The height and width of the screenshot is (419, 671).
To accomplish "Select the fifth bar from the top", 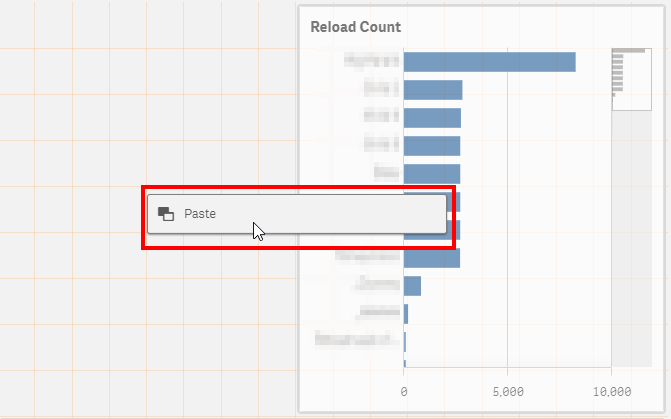I will point(432,174).
